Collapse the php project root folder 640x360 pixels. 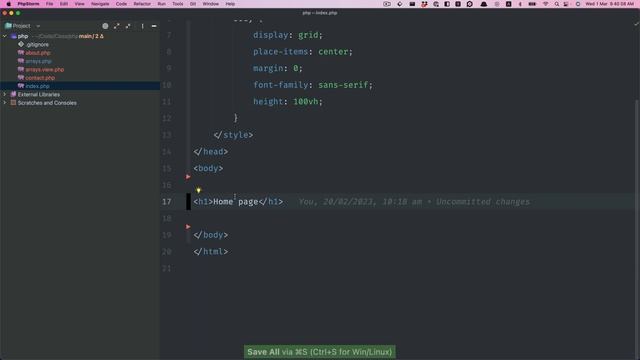(x=5, y=36)
